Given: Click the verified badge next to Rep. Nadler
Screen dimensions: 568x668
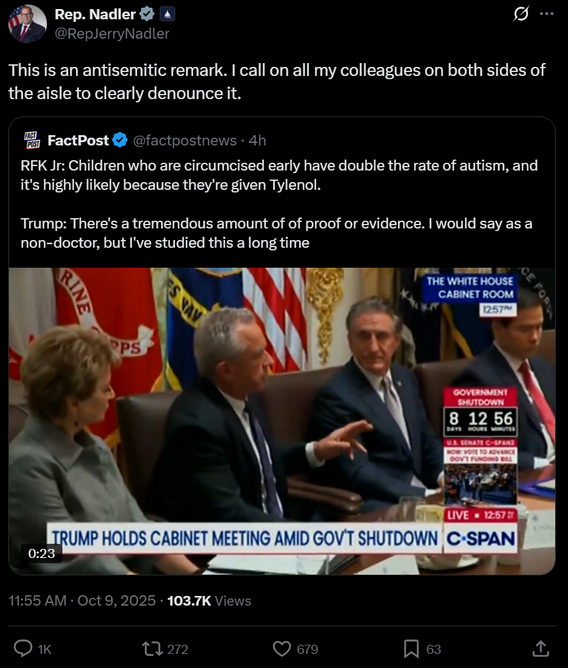Looking at the screenshot, I should 147,14.
